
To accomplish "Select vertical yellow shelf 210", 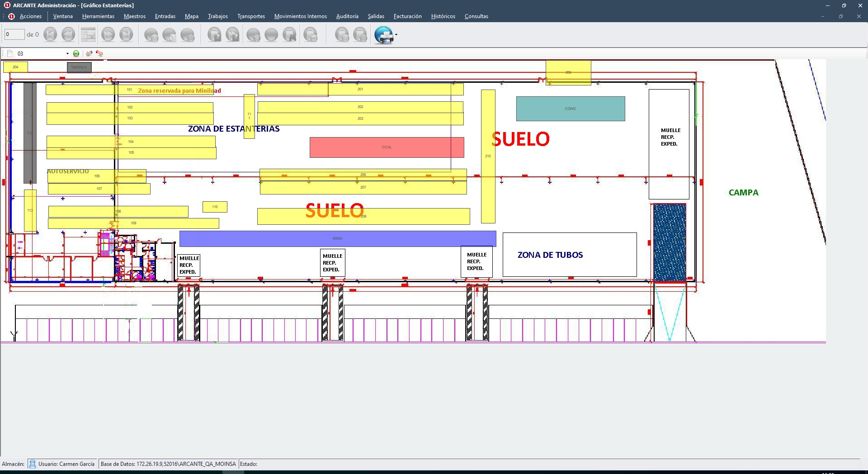I will tap(488, 156).
